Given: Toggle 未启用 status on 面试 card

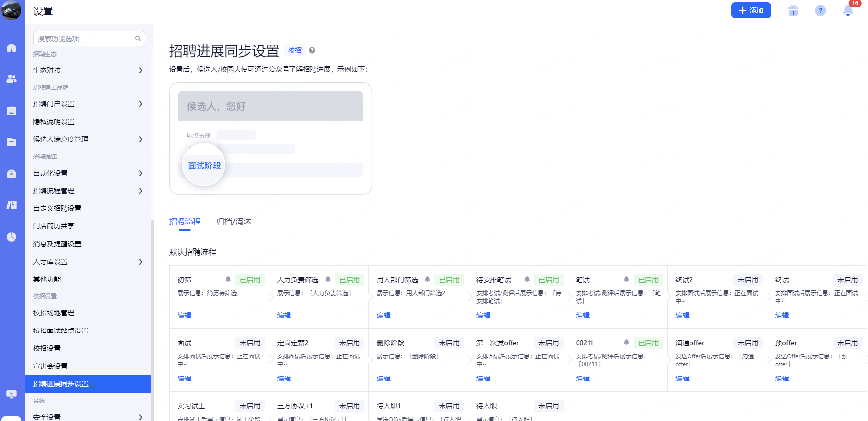Looking at the screenshot, I should [250, 343].
